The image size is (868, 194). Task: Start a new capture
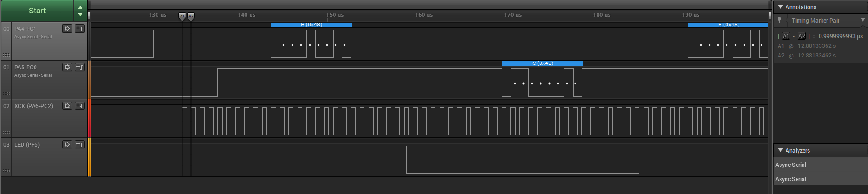point(37,11)
